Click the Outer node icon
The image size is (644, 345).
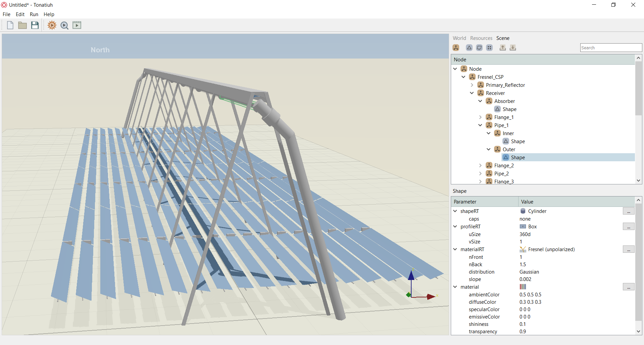[497, 149]
